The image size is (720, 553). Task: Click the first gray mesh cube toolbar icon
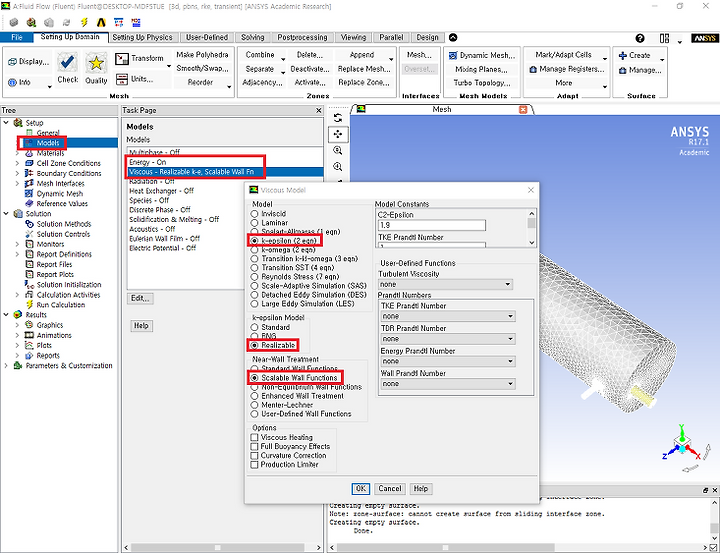(x=14, y=22)
